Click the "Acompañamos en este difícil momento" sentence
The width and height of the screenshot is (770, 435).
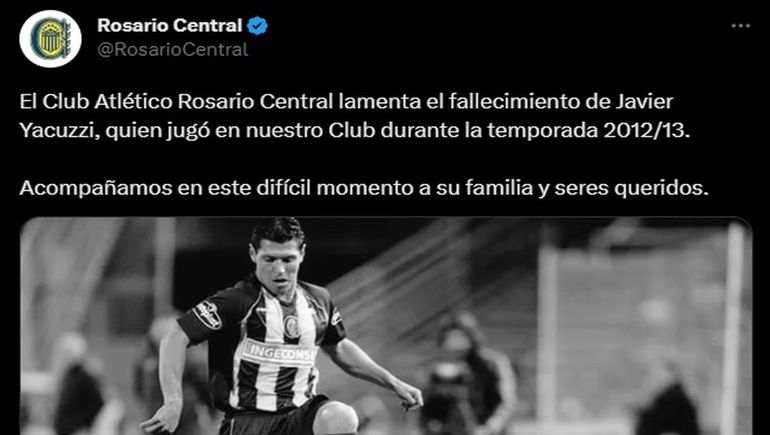point(364,188)
